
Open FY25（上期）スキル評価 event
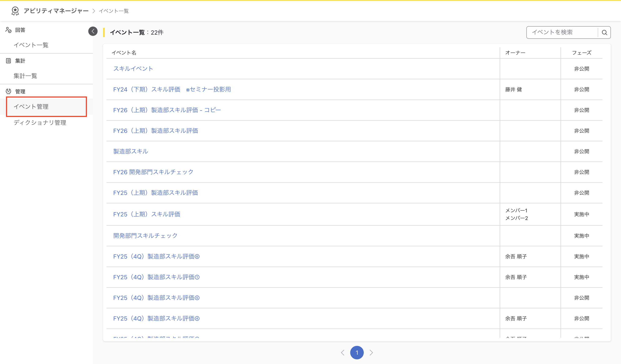tap(147, 214)
